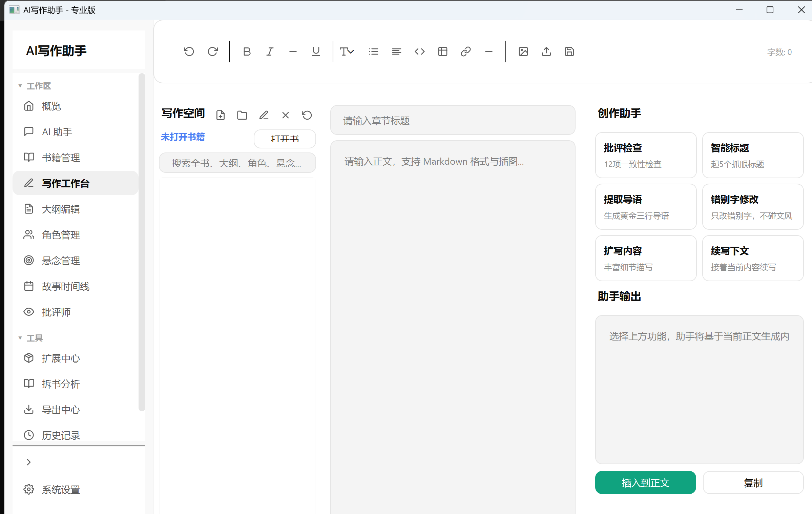Save the document with the disk icon

point(569,52)
